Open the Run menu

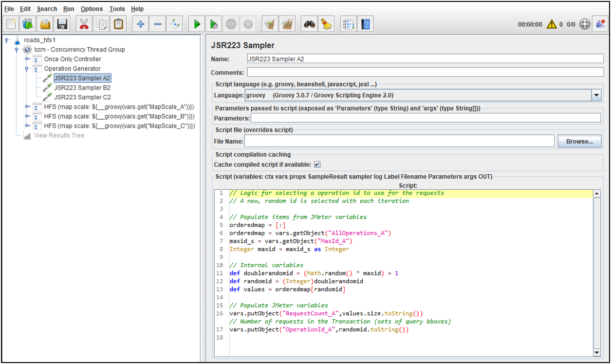point(69,9)
